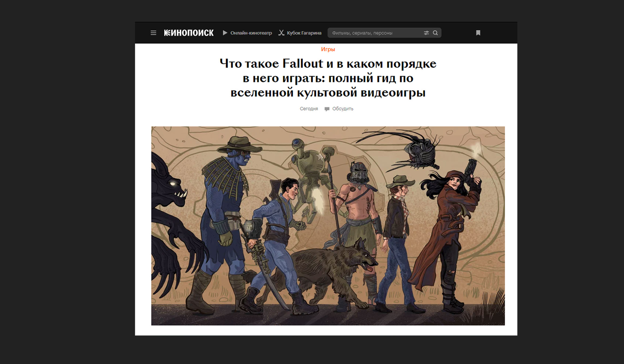This screenshot has height=364, width=624.
Task: Click the Кинопоиск logo
Action: [189, 33]
